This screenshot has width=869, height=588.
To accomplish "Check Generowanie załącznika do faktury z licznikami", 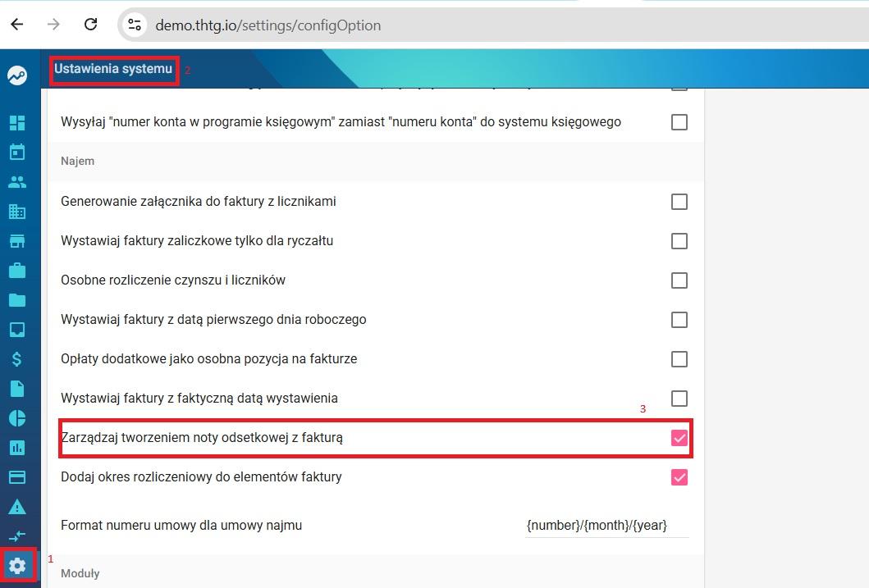I will [679, 202].
